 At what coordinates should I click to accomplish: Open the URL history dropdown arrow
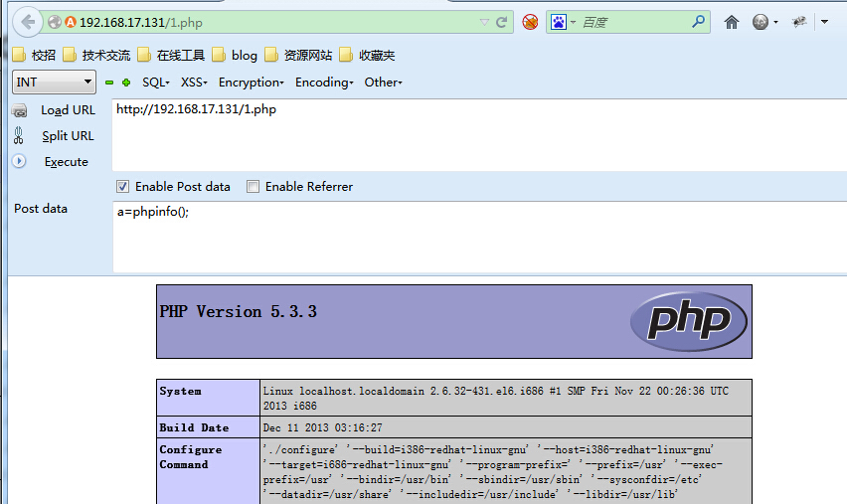484,22
